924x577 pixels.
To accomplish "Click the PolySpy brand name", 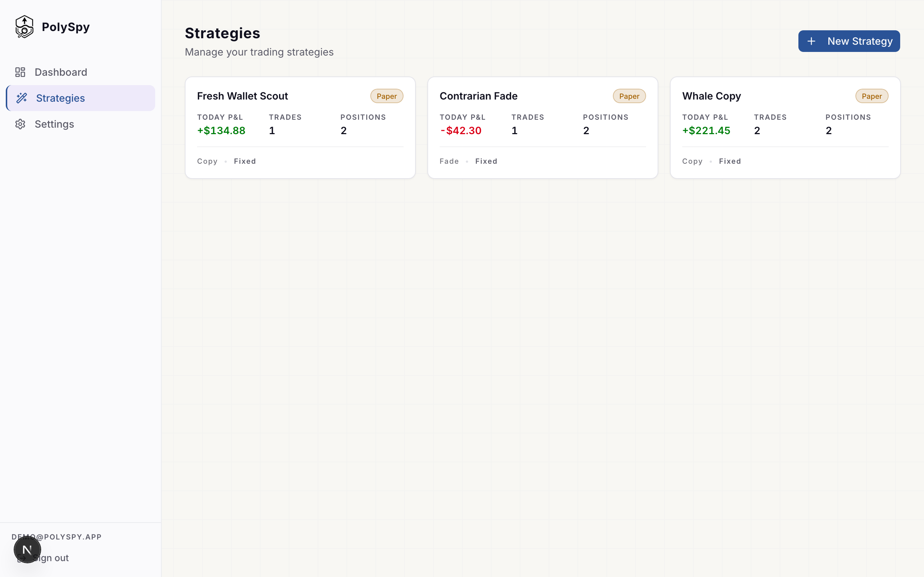I will [x=66, y=27].
